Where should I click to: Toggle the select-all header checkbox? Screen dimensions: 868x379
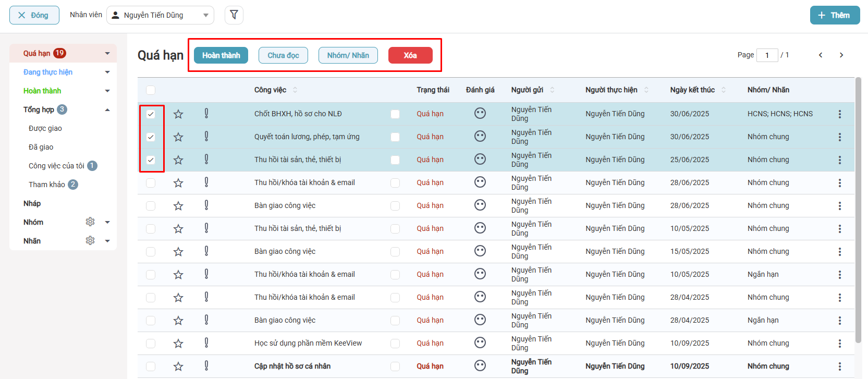(151, 90)
